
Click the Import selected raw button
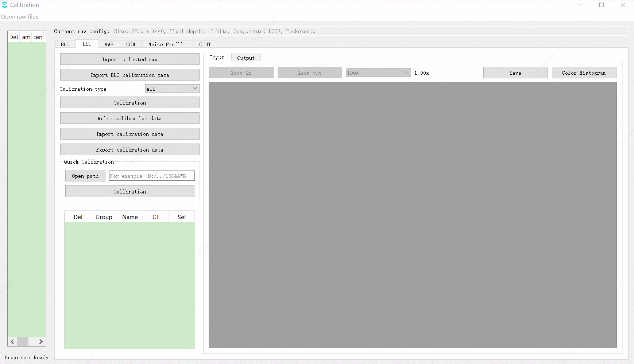[130, 59]
